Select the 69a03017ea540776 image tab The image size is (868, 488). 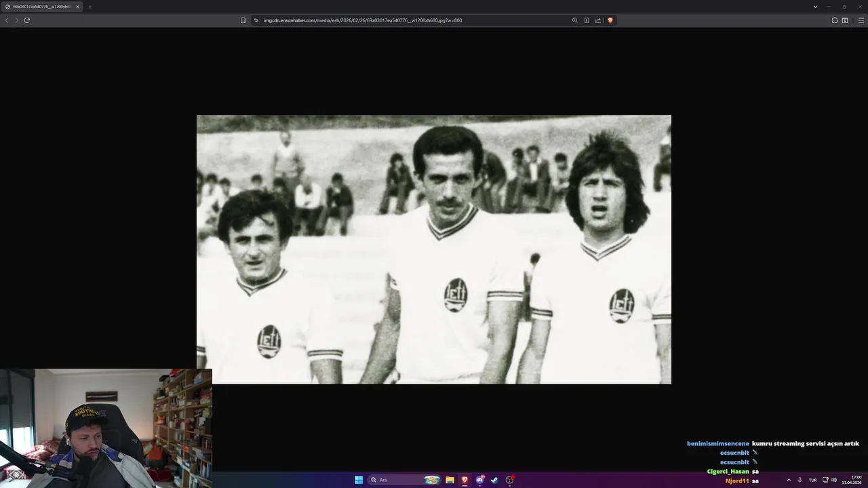click(x=42, y=7)
